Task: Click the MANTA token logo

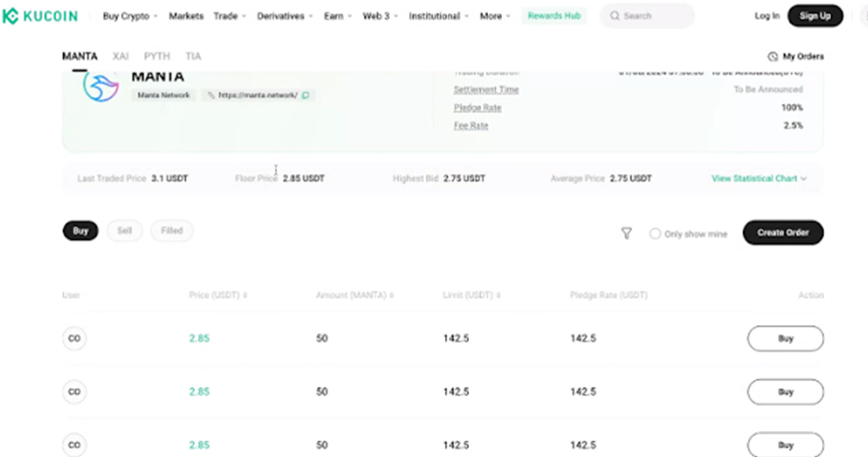Action: pos(101,87)
